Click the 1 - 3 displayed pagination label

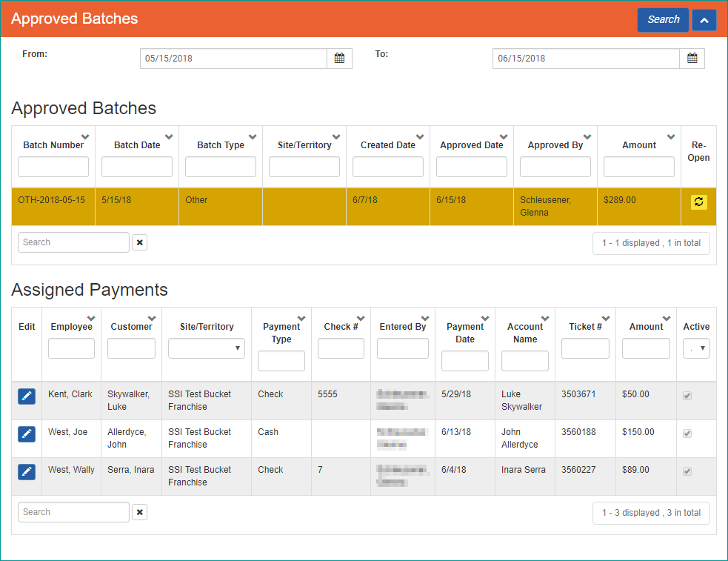(x=650, y=512)
